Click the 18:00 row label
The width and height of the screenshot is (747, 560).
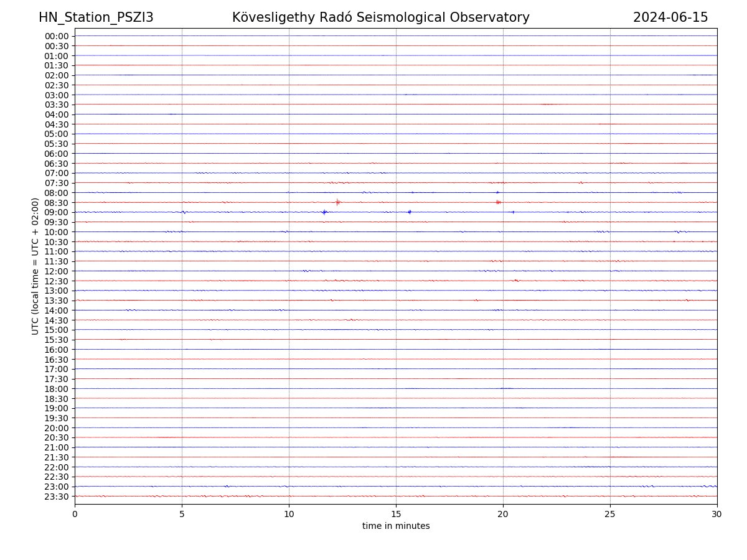(x=57, y=389)
